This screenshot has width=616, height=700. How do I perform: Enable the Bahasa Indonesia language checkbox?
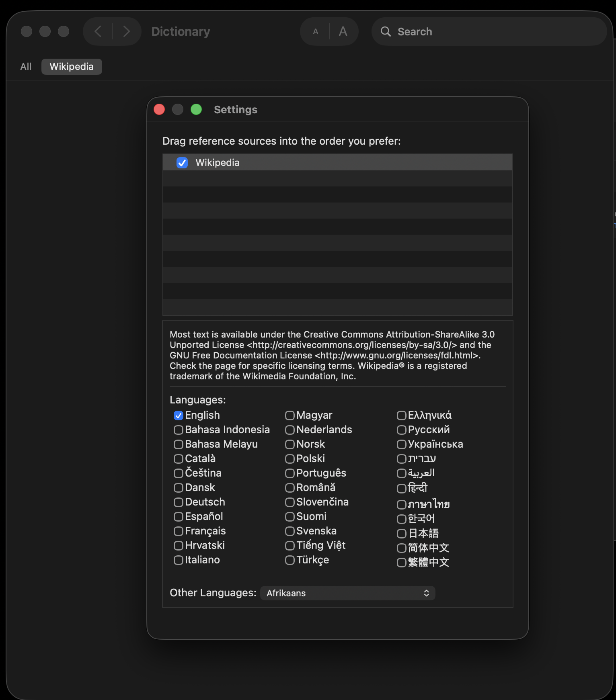[x=179, y=430]
